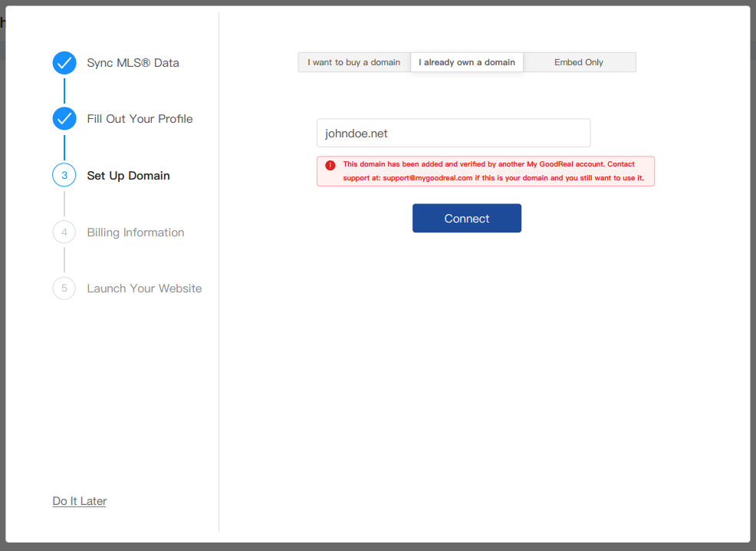Click the Do It Later link
The width and height of the screenshot is (756, 551).
click(x=79, y=500)
